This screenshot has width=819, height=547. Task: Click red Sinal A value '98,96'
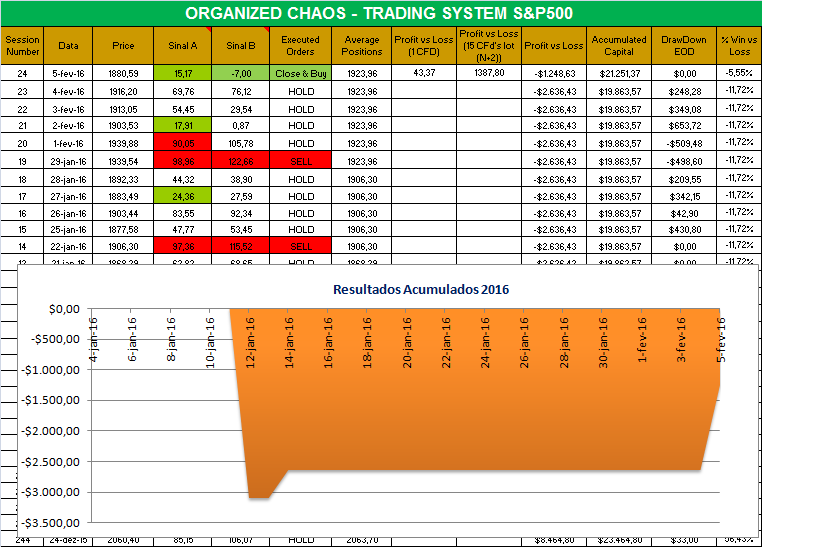pos(183,161)
